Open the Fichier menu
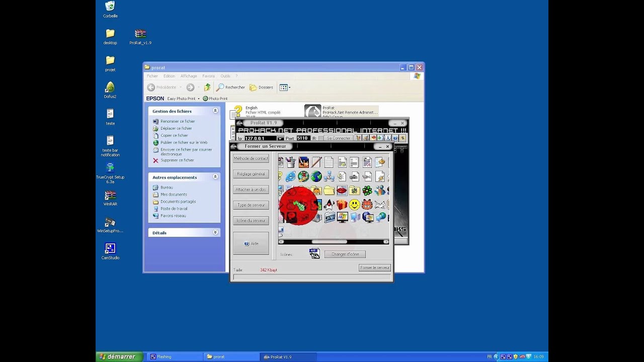This screenshot has width=644, height=362. coord(152,76)
